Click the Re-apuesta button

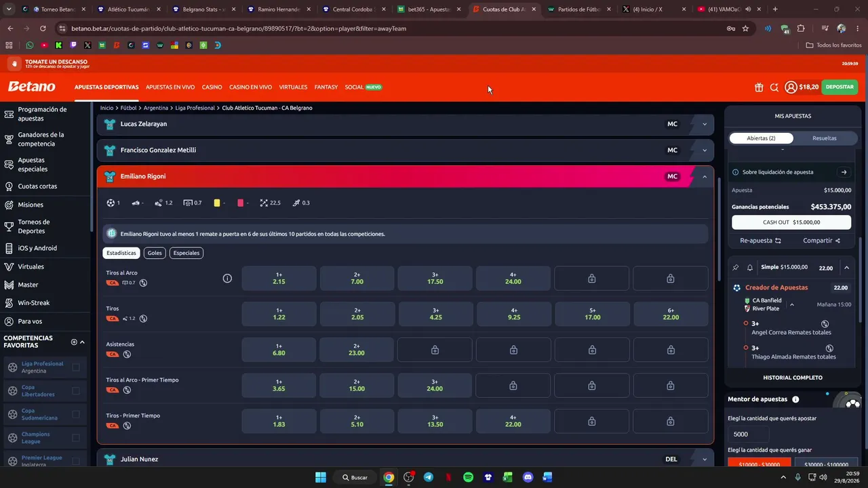point(760,241)
